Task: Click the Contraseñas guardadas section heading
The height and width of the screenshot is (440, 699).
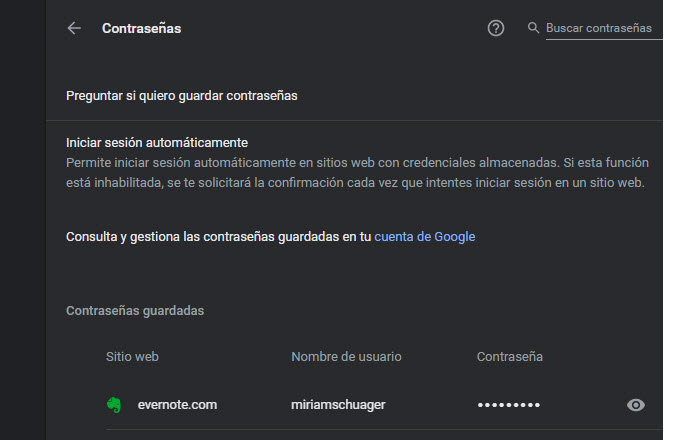Action: (135, 311)
